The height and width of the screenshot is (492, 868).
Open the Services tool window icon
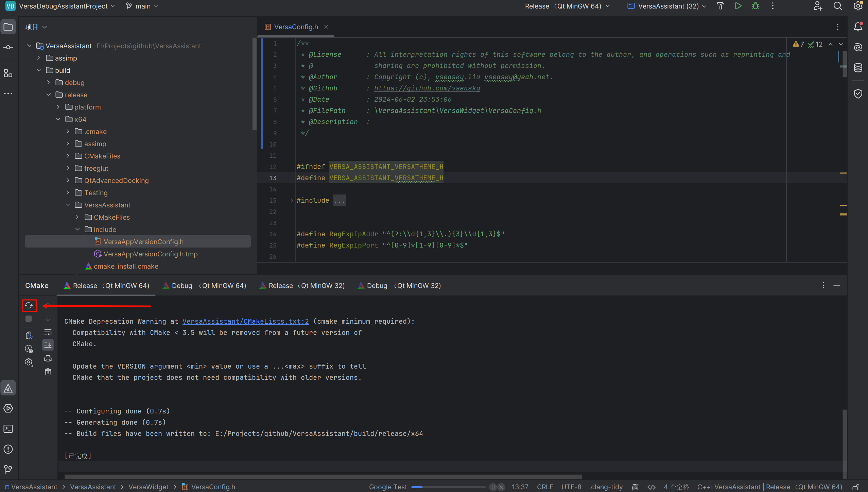(x=8, y=408)
